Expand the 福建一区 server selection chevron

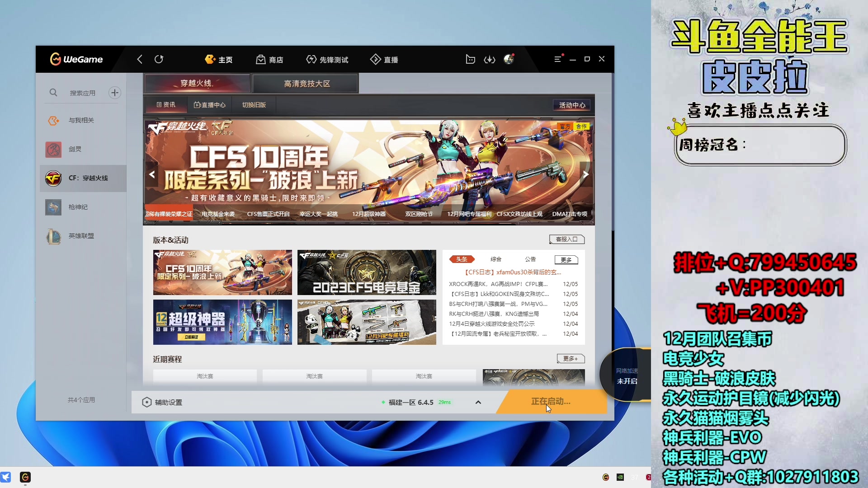tap(478, 402)
